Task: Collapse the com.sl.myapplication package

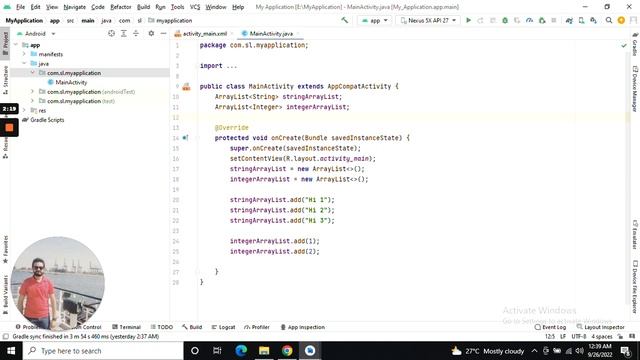Action: [x=32, y=73]
